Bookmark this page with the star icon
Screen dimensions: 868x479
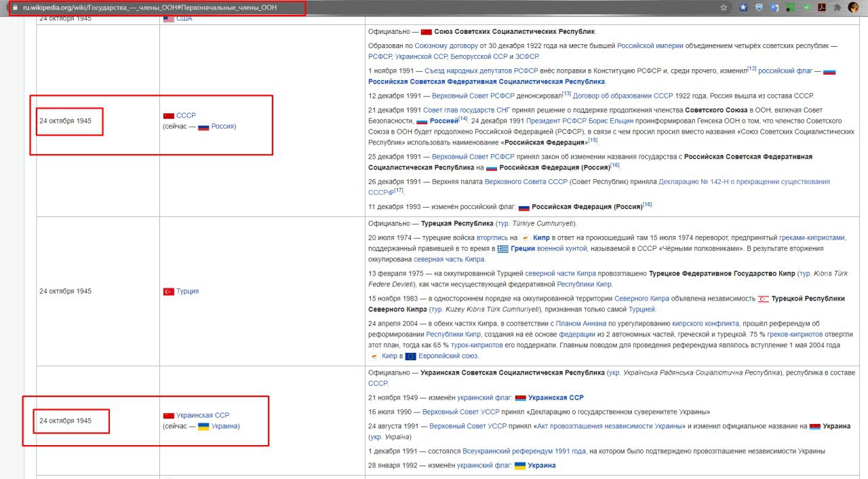coord(724,7)
